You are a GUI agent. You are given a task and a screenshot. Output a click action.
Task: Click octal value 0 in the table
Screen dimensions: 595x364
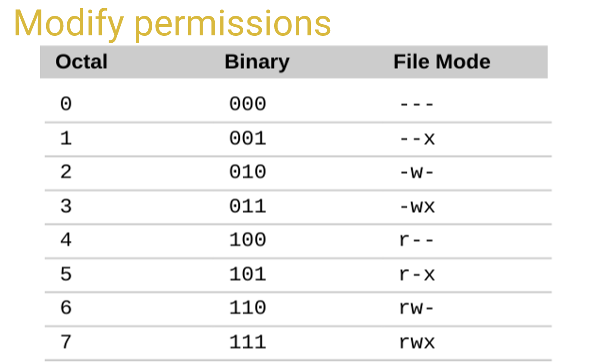[66, 104]
